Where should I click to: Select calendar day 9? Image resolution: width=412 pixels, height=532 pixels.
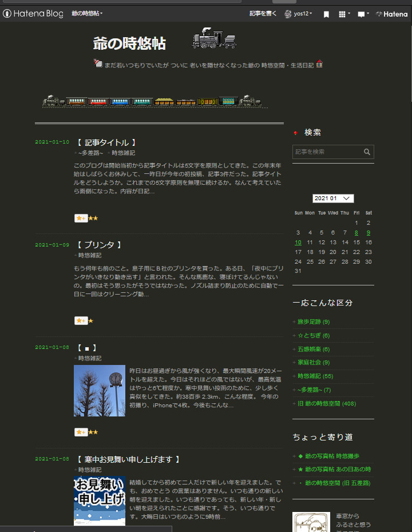(368, 233)
